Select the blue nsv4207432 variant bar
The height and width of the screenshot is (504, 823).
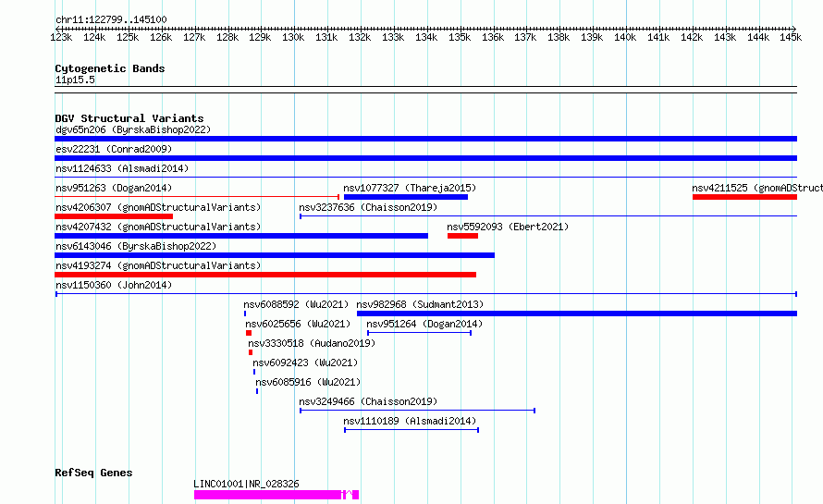[241, 236]
